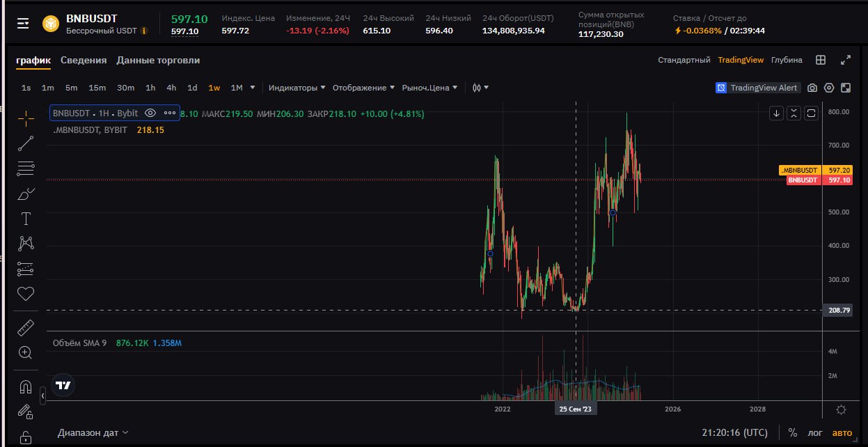Select the text annotation tool
The image size is (868, 447).
tap(26, 219)
